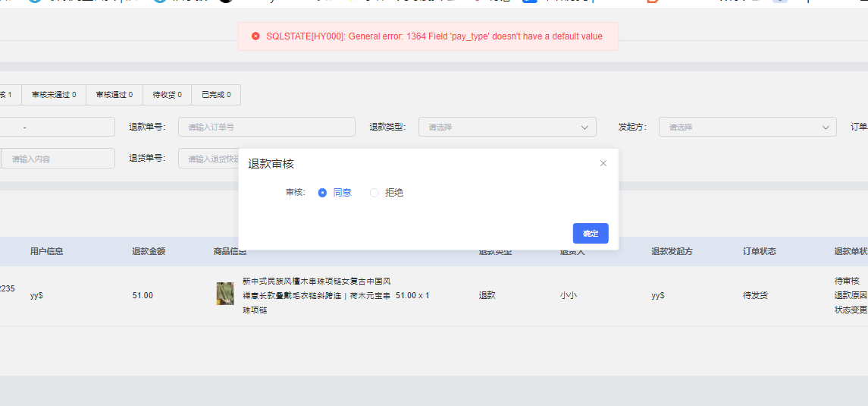Click the 退货单号 input field

[208, 159]
